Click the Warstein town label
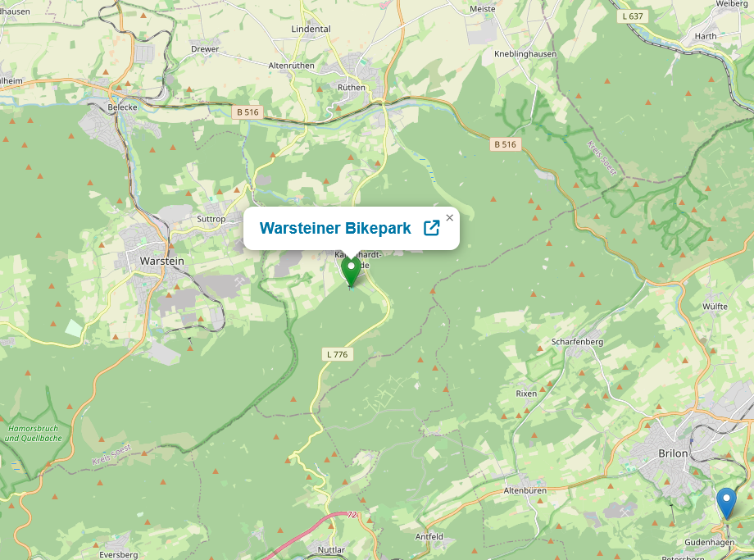The height and width of the screenshot is (560, 754). tap(162, 261)
